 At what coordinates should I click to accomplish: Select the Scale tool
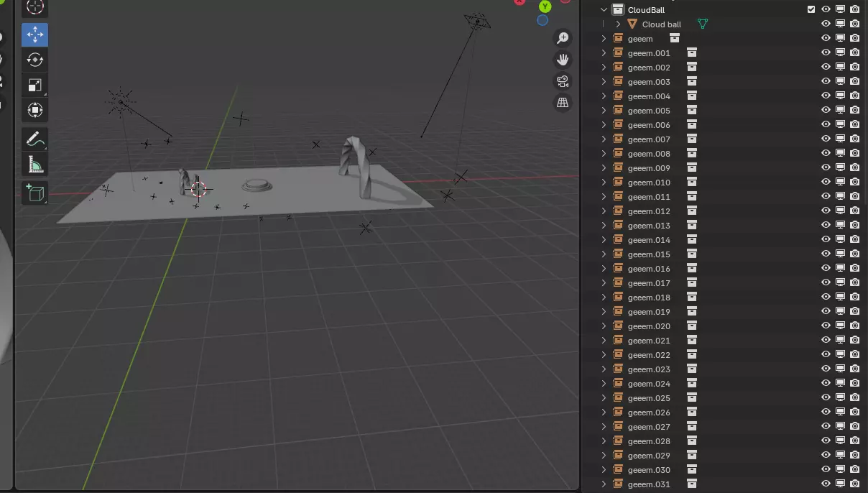(34, 86)
